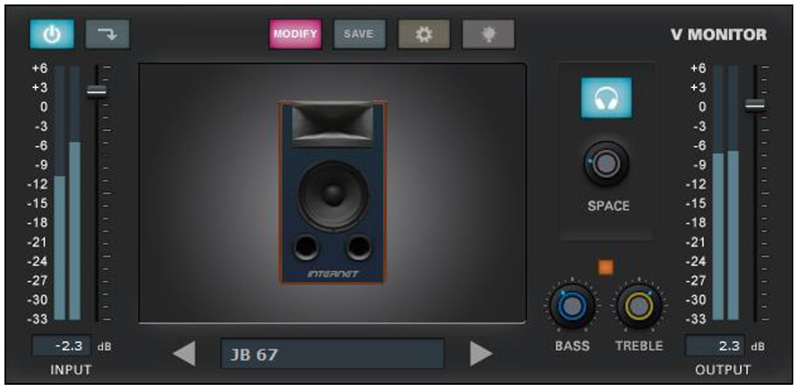The image size is (800, 390).
Task: Open the JB 67 speaker preset selector
Action: tap(332, 354)
